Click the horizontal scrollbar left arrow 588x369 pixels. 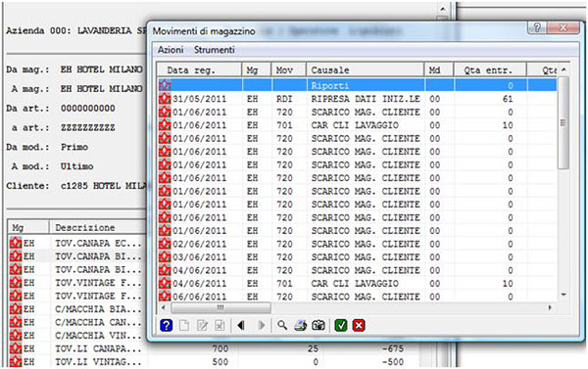coord(163,307)
